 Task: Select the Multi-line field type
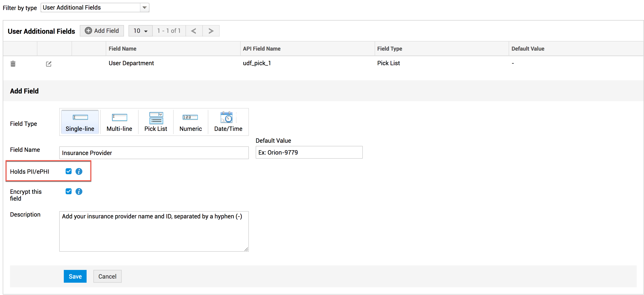(x=119, y=122)
